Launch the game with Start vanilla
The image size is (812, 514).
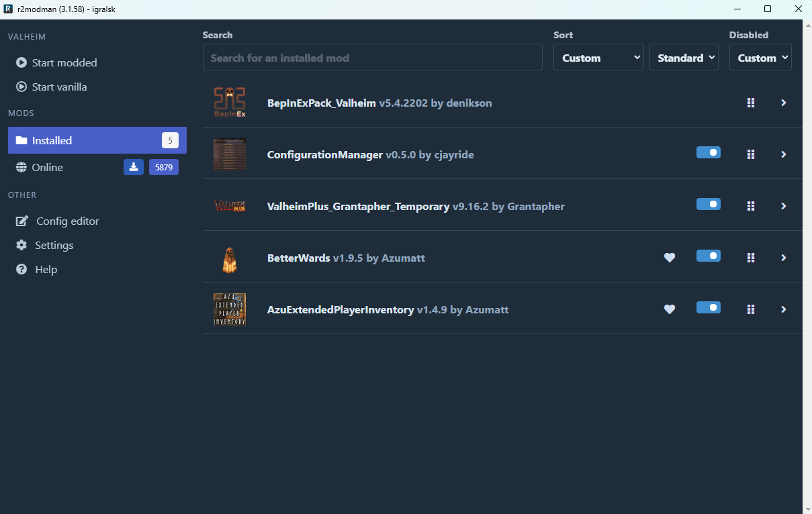pyautogui.click(x=97, y=87)
